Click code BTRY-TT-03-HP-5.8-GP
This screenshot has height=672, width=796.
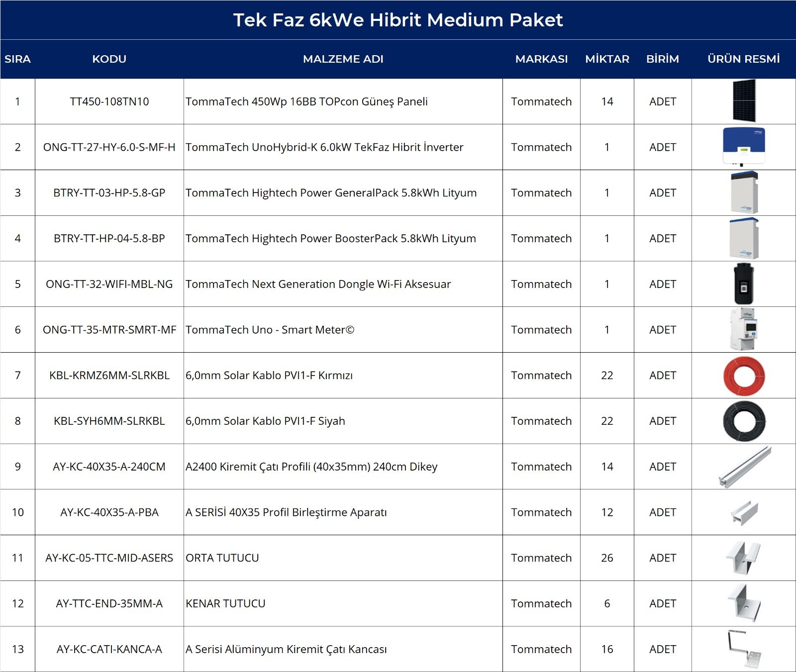tap(109, 192)
